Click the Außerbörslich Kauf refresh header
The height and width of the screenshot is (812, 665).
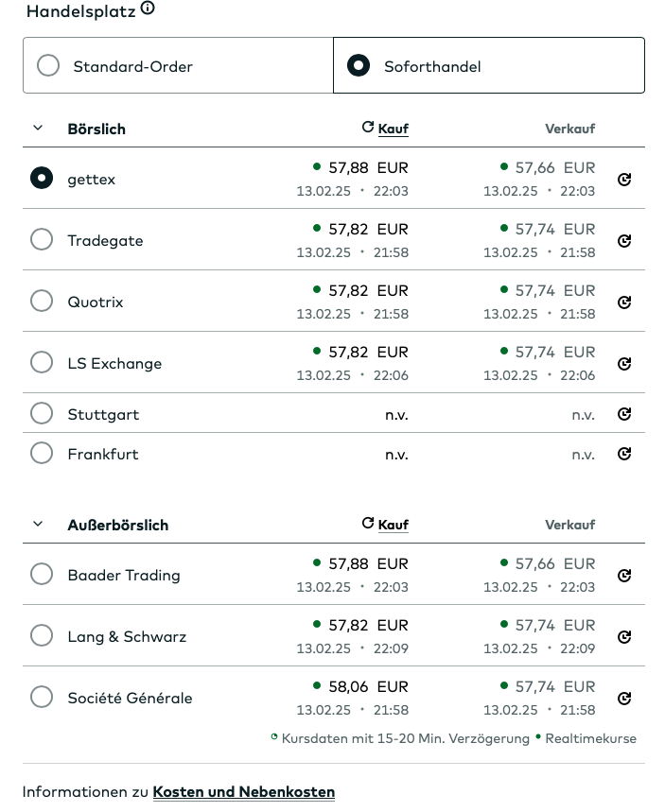385,525
